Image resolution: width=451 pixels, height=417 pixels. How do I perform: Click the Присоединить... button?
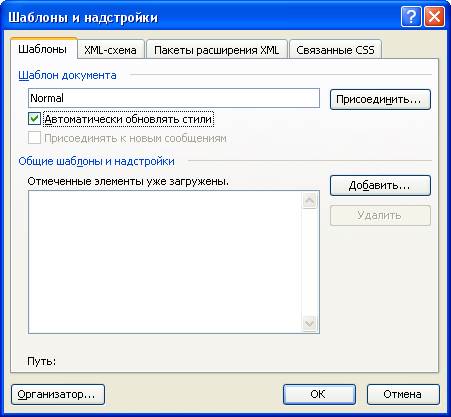pyautogui.click(x=380, y=99)
